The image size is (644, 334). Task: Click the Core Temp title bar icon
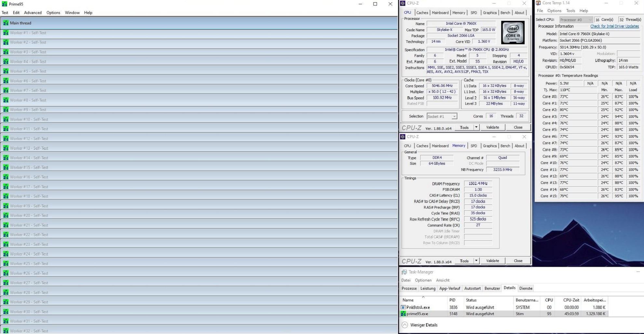coord(538,3)
